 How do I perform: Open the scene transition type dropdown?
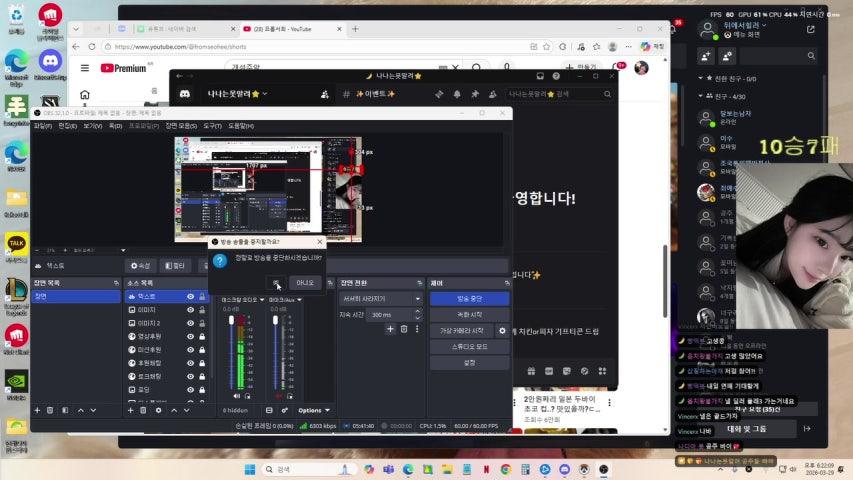click(381, 299)
